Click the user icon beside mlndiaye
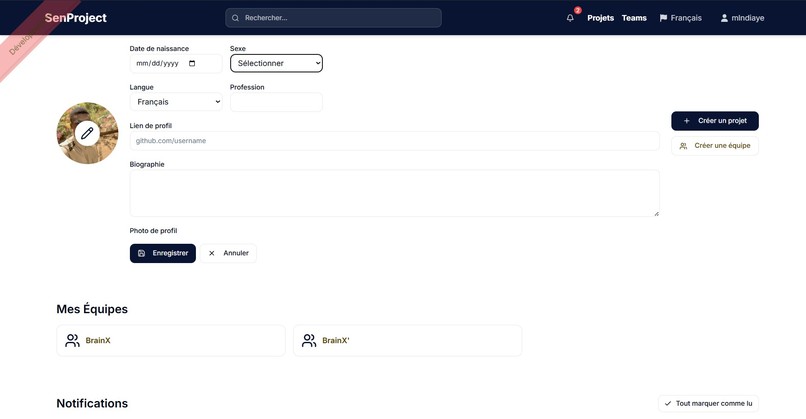Viewport: 806px width, 419px height. (x=724, y=18)
